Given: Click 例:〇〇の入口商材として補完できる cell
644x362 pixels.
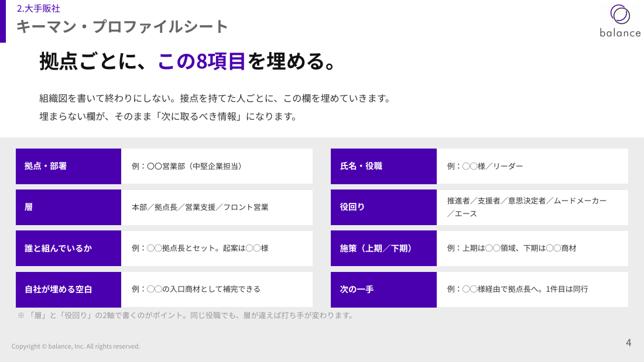Looking at the screenshot, I should [217, 289].
